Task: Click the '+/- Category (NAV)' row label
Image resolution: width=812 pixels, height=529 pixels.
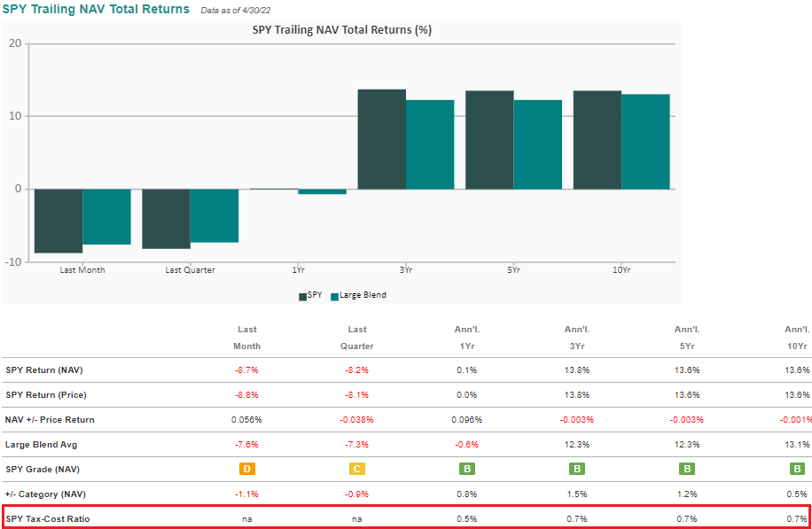Action: pyautogui.click(x=45, y=494)
